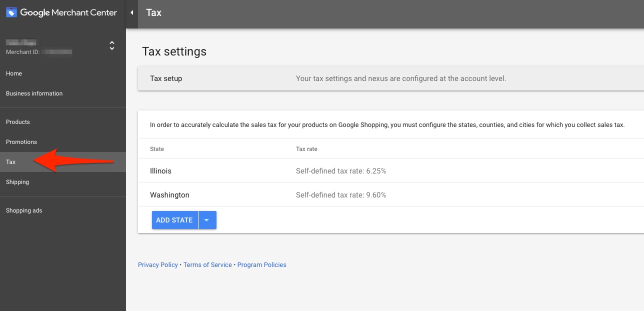Image resolution: width=644 pixels, height=311 pixels.
Task: Go to Shipping settings
Action: [17, 181]
